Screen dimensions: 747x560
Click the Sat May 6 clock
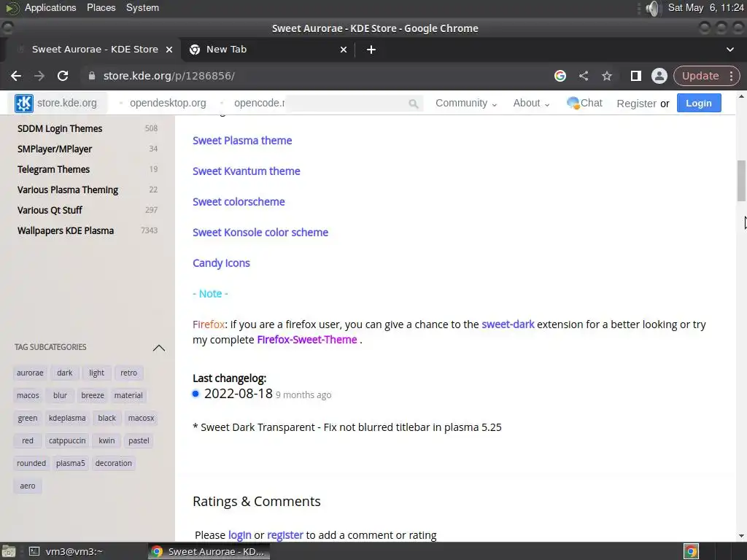pyautogui.click(x=705, y=7)
